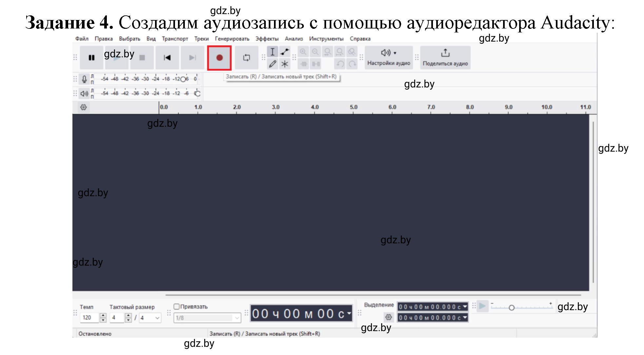Open selection start time format dropdown
644x355 pixels.
point(465,307)
